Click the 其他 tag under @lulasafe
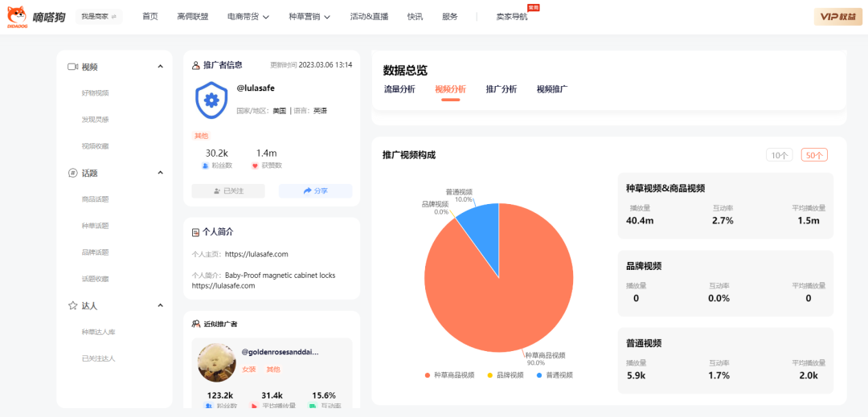This screenshot has width=868, height=417. pyautogui.click(x=200, y=136)
